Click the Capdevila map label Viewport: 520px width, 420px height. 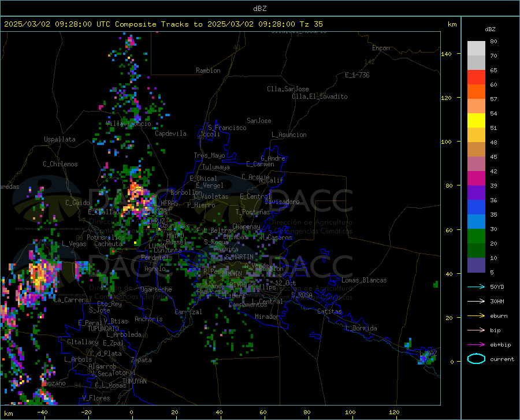coord(170,133)
